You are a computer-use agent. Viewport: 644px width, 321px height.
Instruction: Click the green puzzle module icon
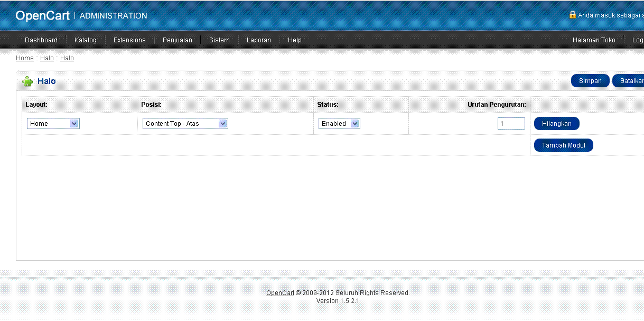[x=27, y=81]
